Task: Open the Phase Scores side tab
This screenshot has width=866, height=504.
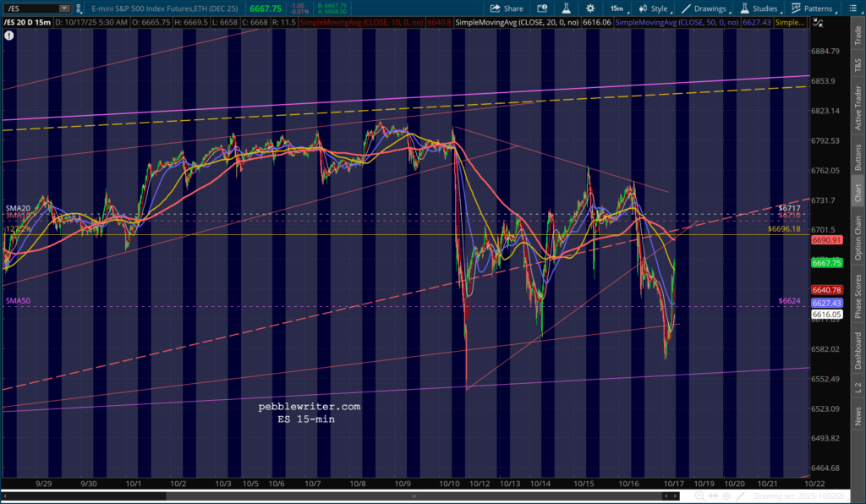Action: [858, 297]
